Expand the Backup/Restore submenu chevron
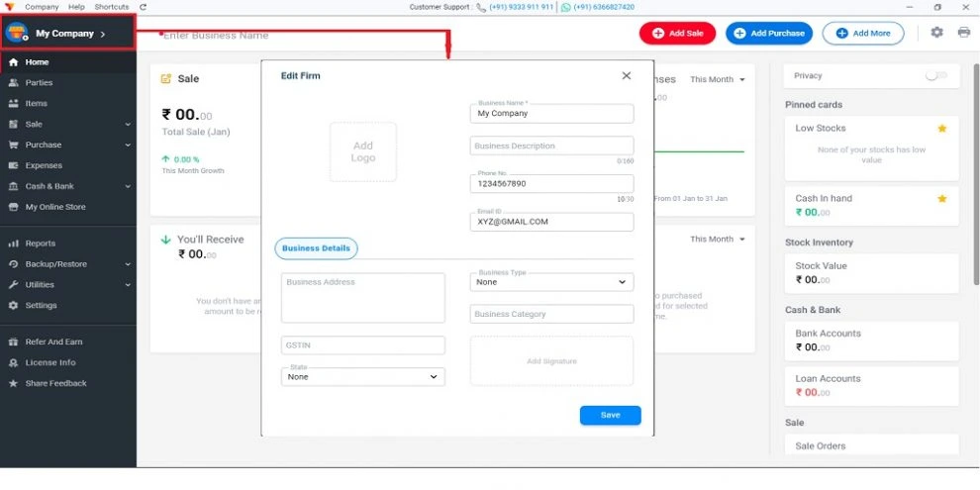The width and height of the screenshot is (980, 490). coord(128,264)
